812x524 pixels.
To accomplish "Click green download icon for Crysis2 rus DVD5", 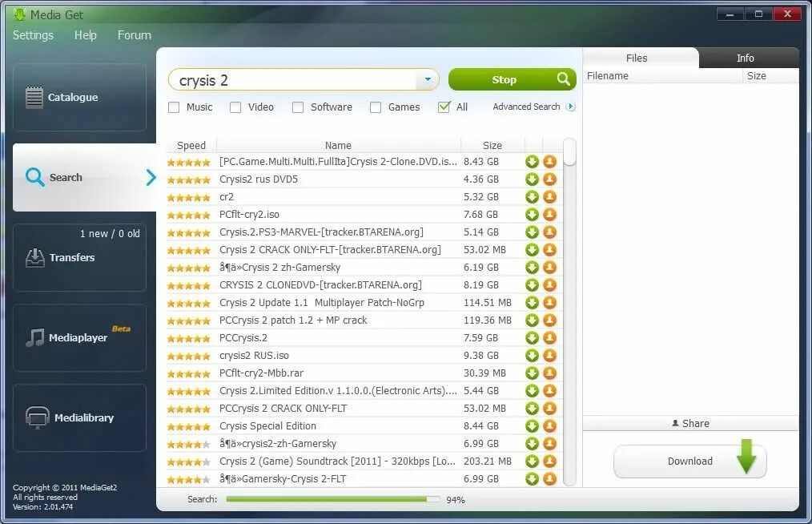I will pyautogui.click(x=532, y=179).
